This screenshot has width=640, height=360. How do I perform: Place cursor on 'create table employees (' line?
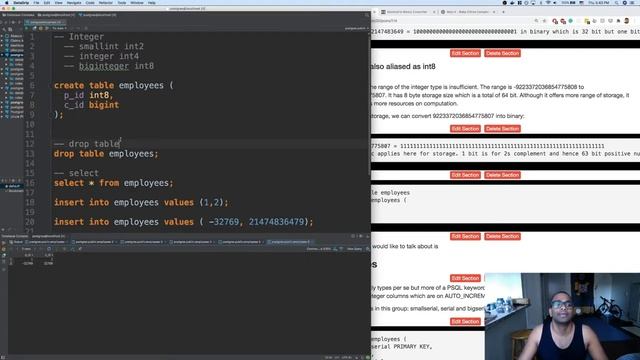113,85
